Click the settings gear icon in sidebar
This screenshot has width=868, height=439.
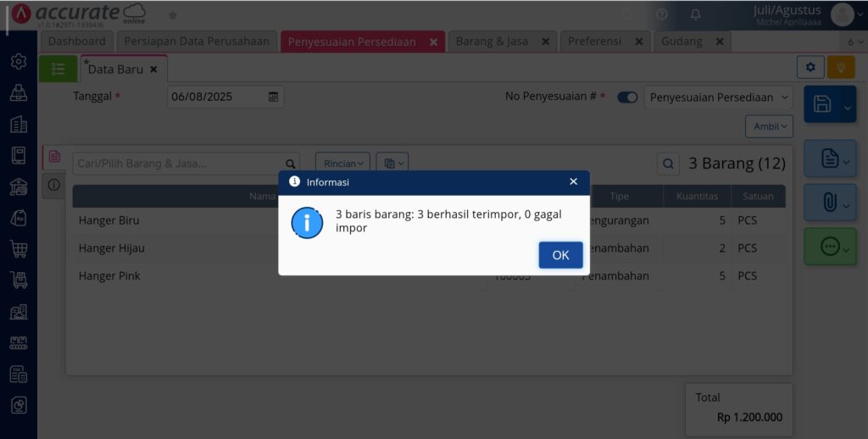(19, 62)
